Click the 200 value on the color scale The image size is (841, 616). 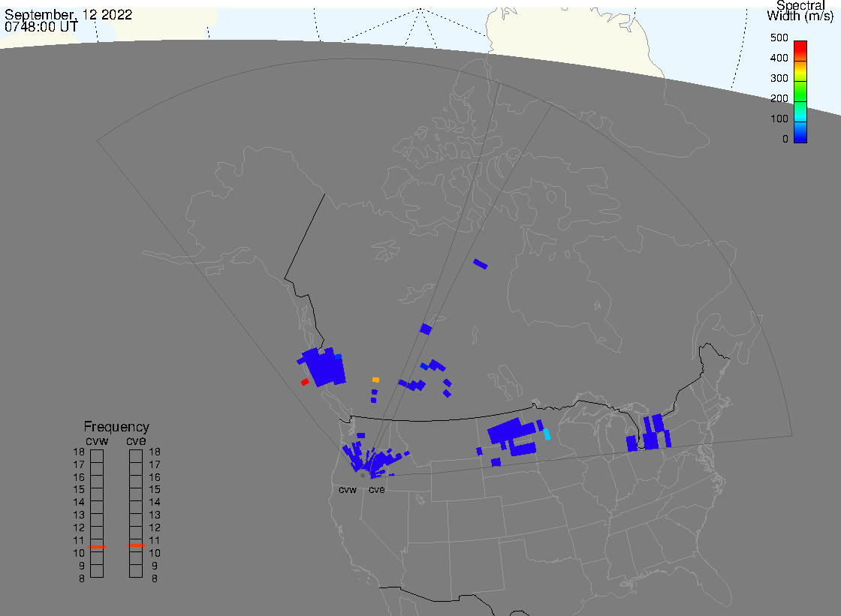pyautogui.click(x=779, y=98)
